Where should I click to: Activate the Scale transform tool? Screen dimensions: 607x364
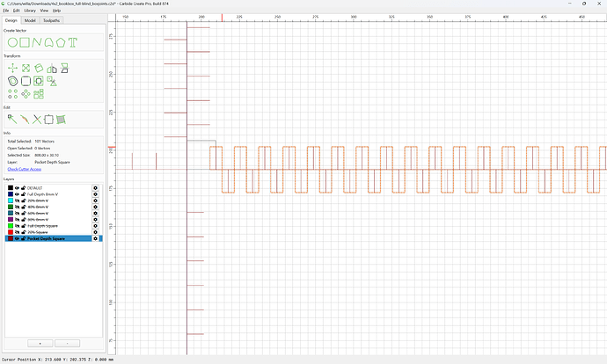click(x=26, y=69)
